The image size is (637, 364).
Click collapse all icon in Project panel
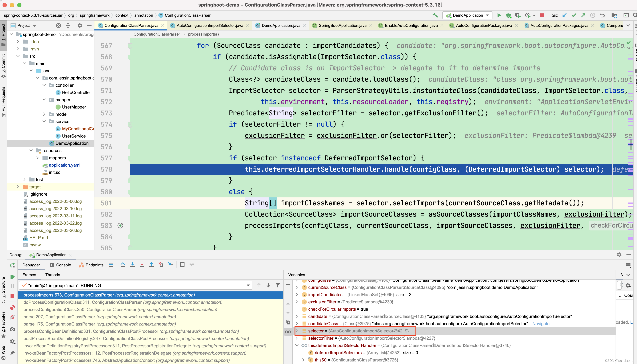(x=68, y=26)
